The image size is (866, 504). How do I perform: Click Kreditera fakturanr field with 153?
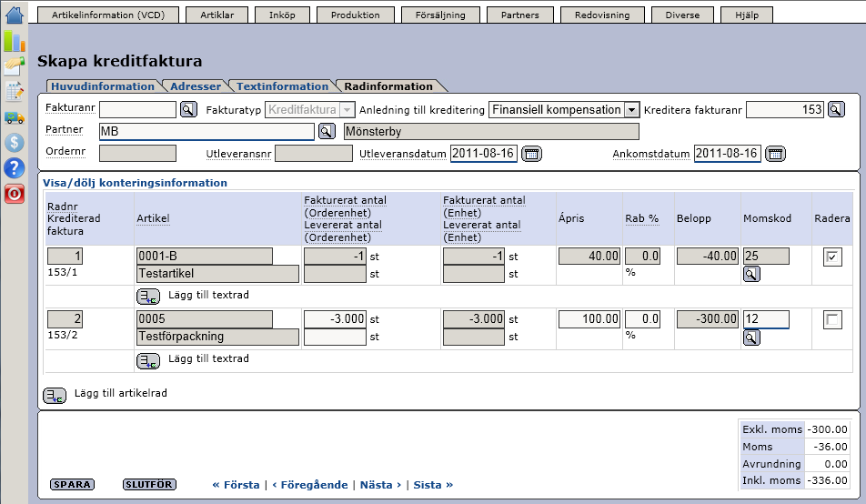[x=785, y=109]
